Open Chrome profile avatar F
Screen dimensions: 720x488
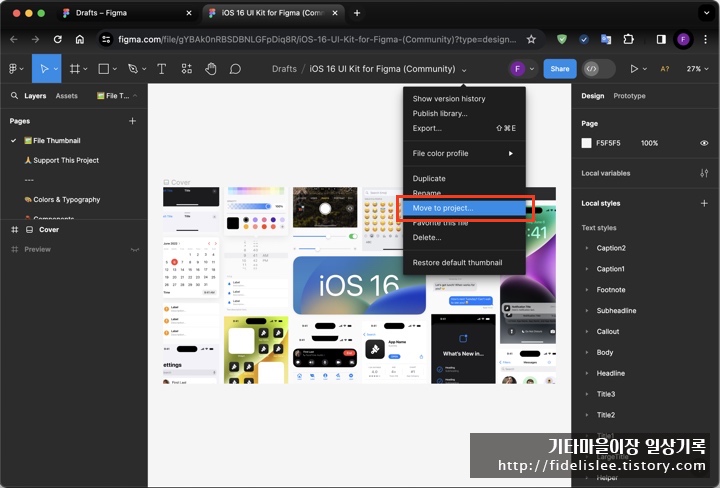pyautogui.click(x=683, y=39)
